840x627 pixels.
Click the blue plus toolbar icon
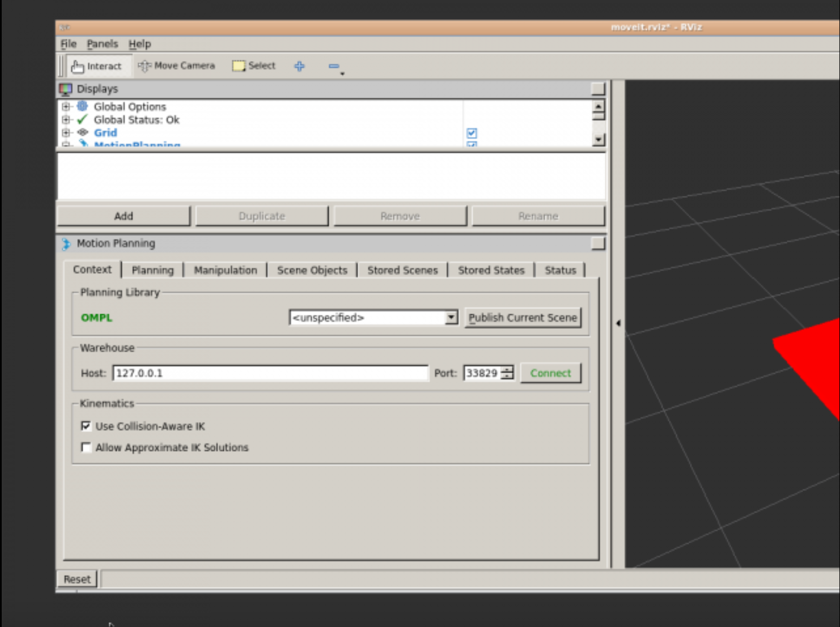click(x=300, y=66)
